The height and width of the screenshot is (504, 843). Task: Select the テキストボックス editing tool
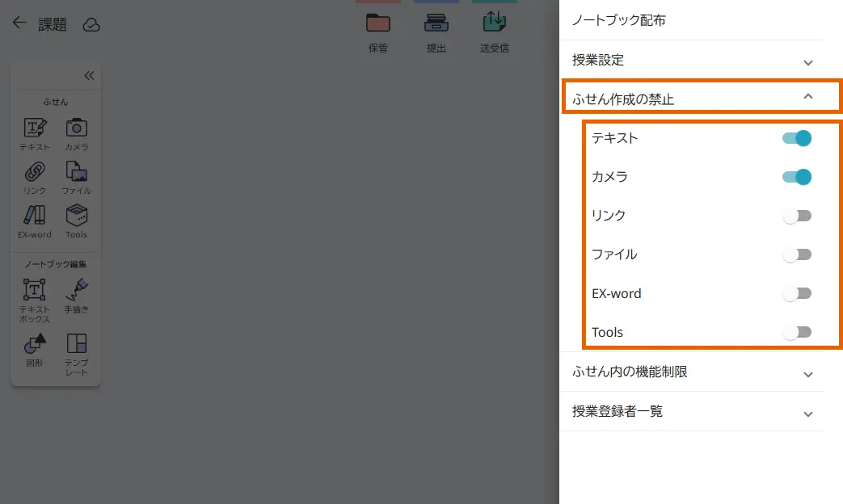point(34,295)
